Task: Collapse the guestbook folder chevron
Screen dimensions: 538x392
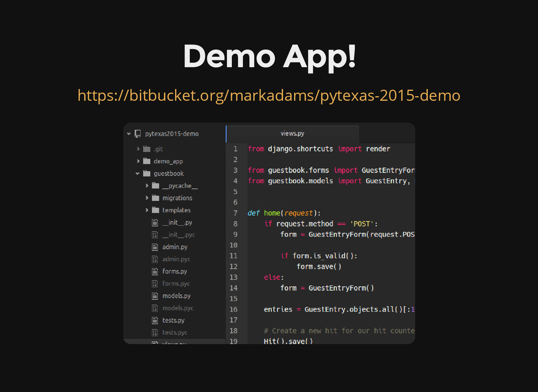Action: pos(138,173)
